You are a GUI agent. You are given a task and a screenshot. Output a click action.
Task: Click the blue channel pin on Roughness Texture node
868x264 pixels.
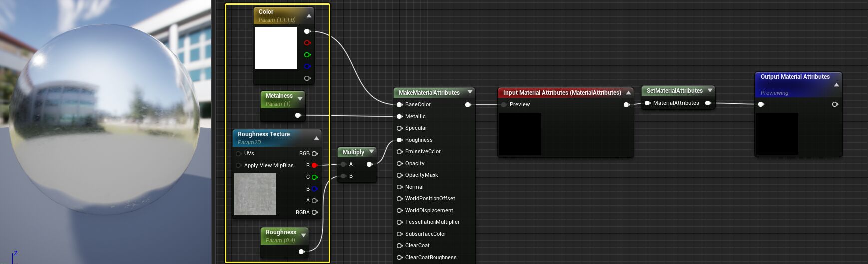point(314,189)
